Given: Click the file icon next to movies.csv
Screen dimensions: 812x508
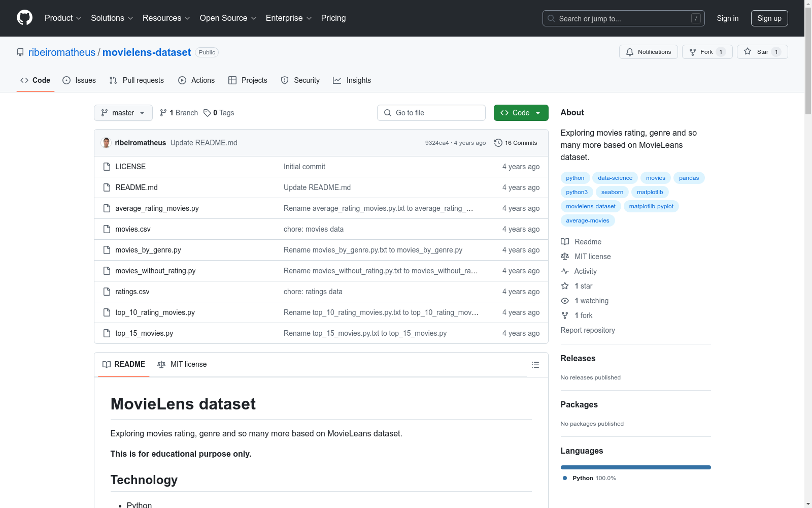Looking at the screenshot, I should [x=107, y=229].
